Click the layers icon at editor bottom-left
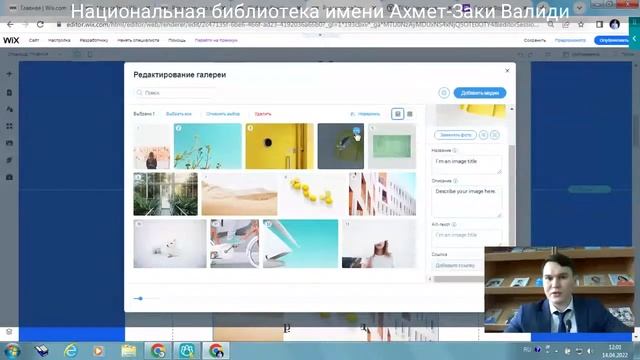Viewport: 640px width, 360px height. click(9, 332)
